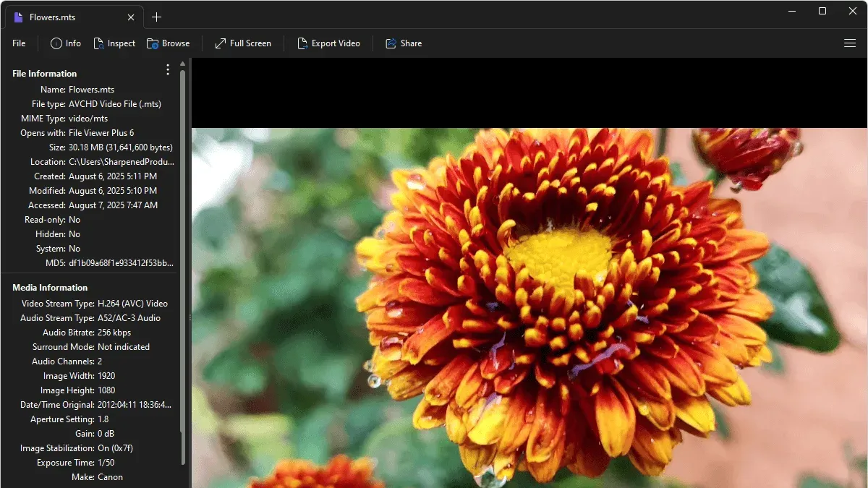
Task: Select Date/Time Original value
Action: click(135, 405)
